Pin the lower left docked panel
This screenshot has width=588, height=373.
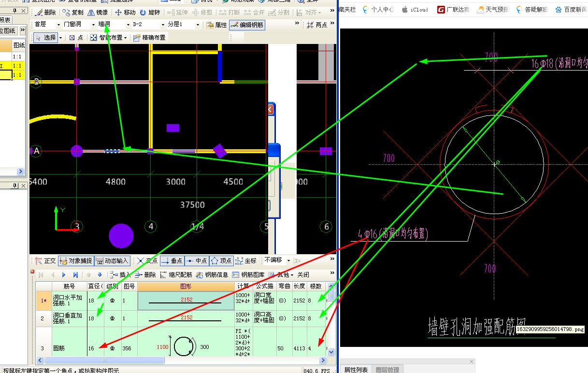tap(14, 186)
